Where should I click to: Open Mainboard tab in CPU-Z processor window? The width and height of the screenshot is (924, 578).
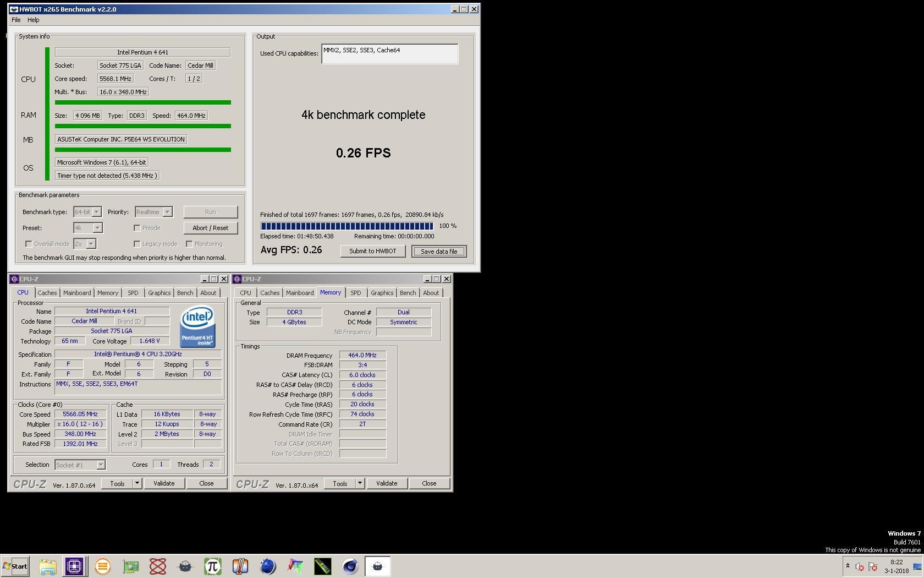click(77, 293)
